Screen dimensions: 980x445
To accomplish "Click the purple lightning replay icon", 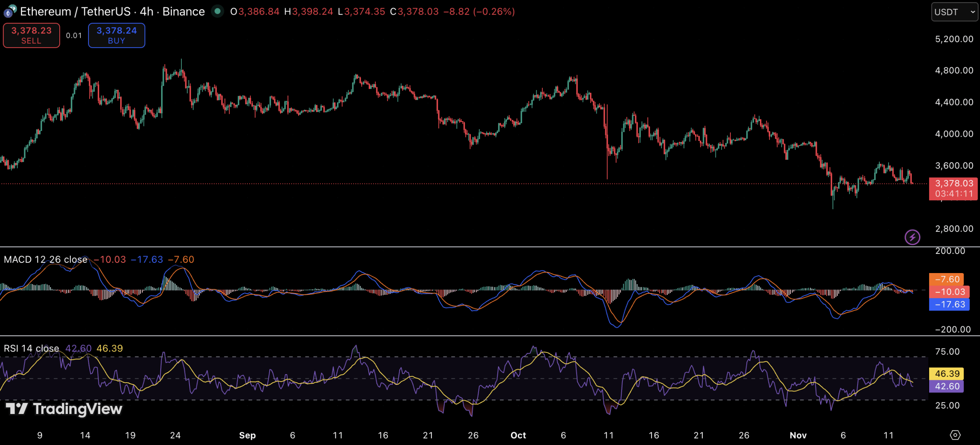I will [x=912, y=237].
